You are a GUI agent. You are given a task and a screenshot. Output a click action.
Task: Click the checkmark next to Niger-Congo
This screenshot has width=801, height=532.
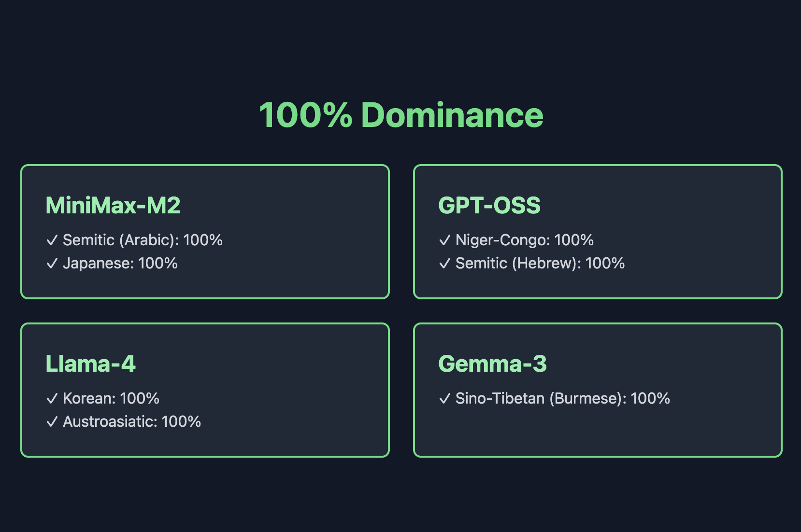coord(444,240)
